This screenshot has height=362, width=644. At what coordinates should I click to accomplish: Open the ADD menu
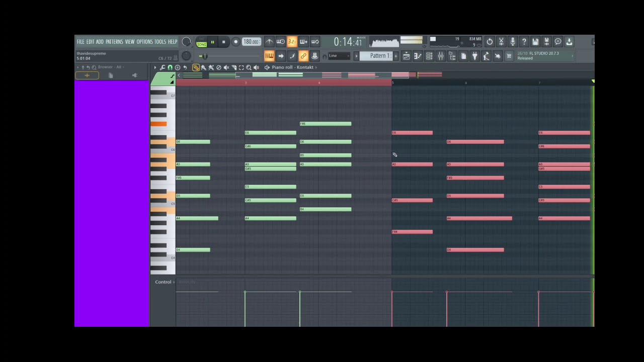[100, 42]
